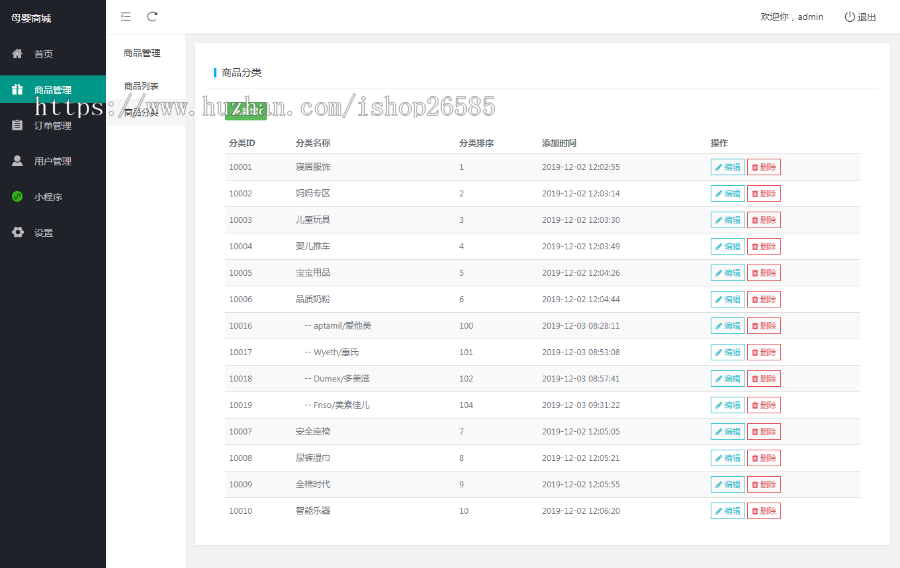Click the green add category button
The width and height of the screenshot is (900, 568).
(x=246, y=110)
